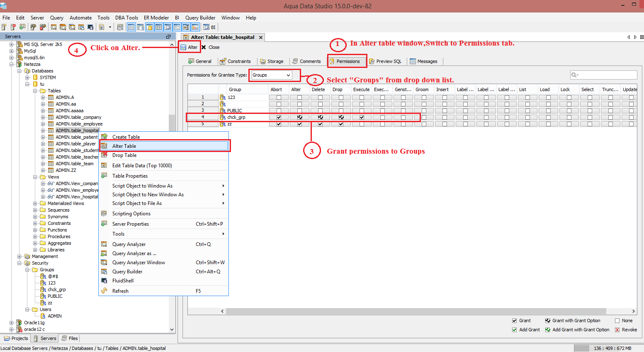Collapse the Tables folder in tree

tap(35, 91)
